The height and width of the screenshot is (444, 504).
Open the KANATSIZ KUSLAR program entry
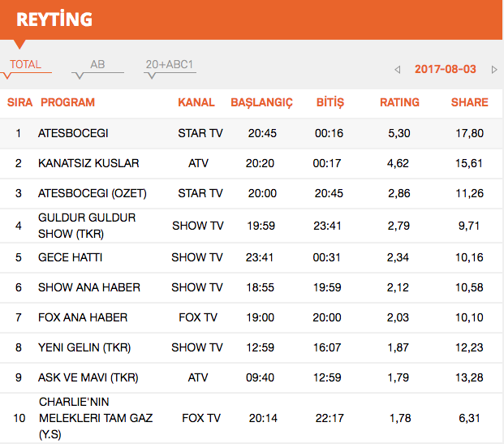pyautogui.click(x=88, y=163)
